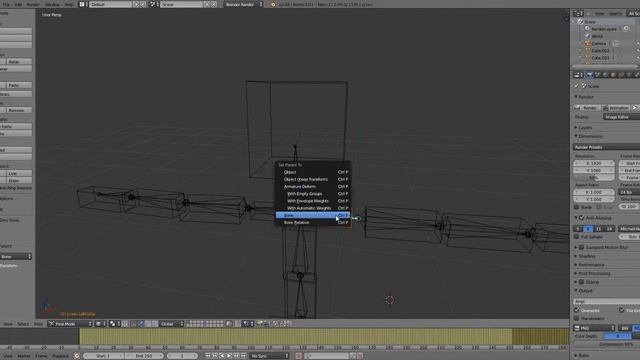This screenshot has height=360, width=640.
Task: Toggle the Placeholders checkbox
Action: pos(577,318)
